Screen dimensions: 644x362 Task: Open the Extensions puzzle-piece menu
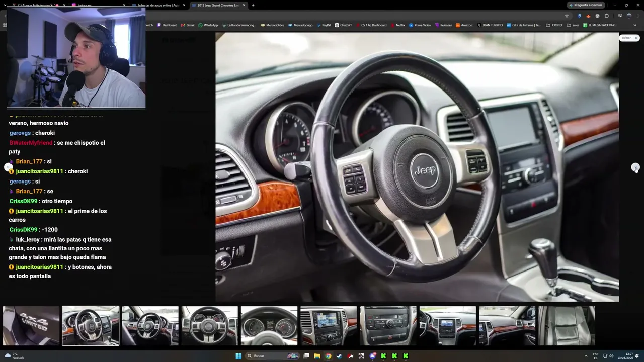607,16
